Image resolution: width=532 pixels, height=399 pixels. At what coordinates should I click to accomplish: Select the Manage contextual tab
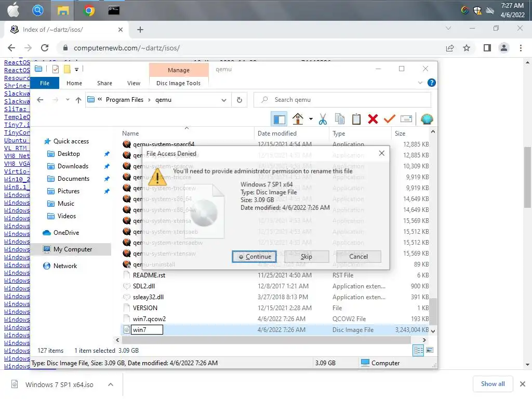(179, 70)
